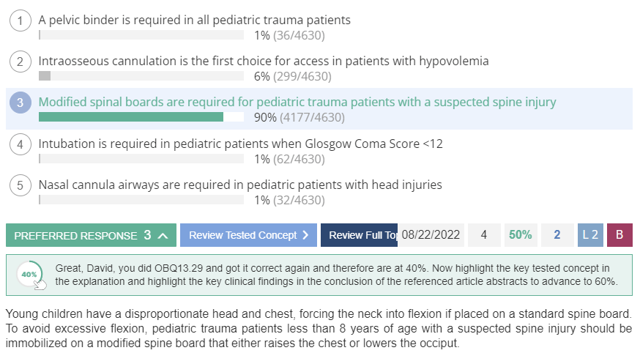Expand the Preferred Response 3 panel header
This screenshot has height=364, width=640.
pyautogui.click(x=91, y=235)
